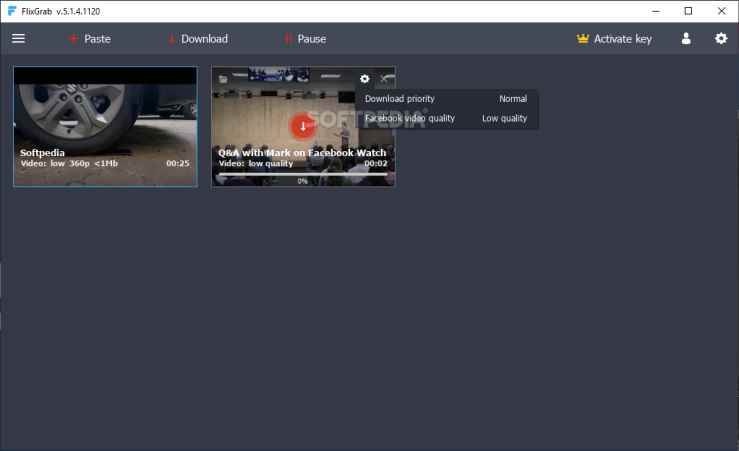Click the crown Activate key icon
739x451 pixels.
pos(583,39)
